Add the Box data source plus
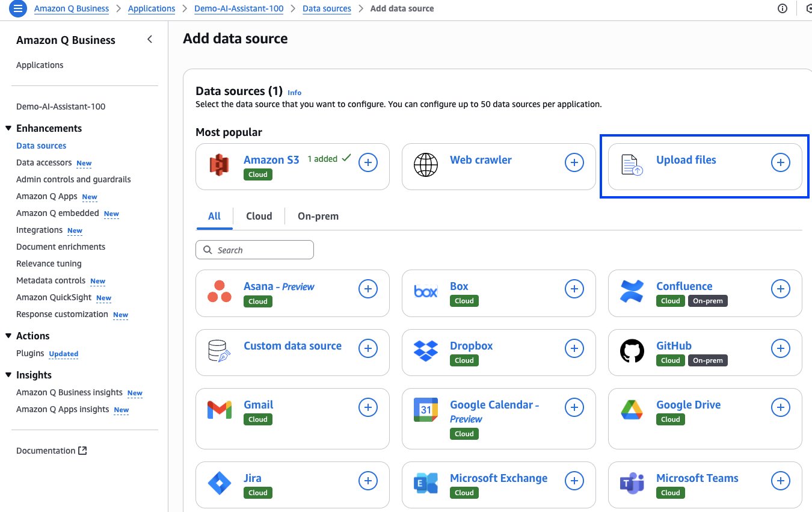812x512 pixels. [x=574, y=289]
